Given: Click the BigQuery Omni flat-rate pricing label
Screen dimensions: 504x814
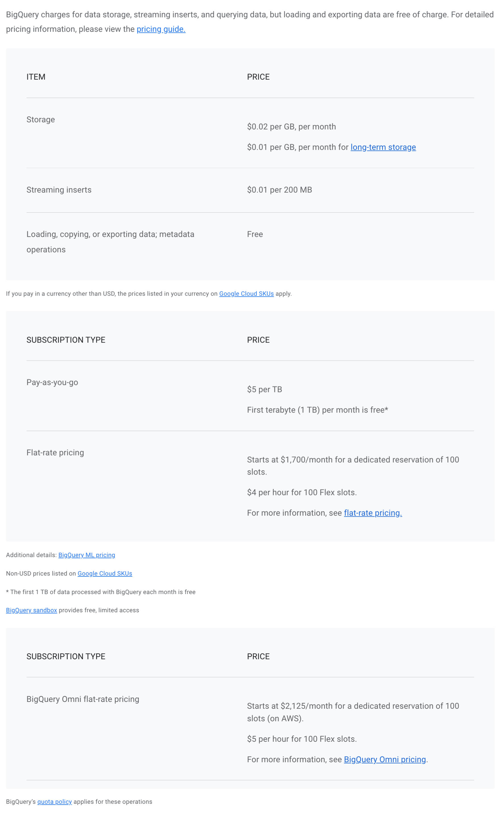Looking at the screenshot, I should (83, 699).
